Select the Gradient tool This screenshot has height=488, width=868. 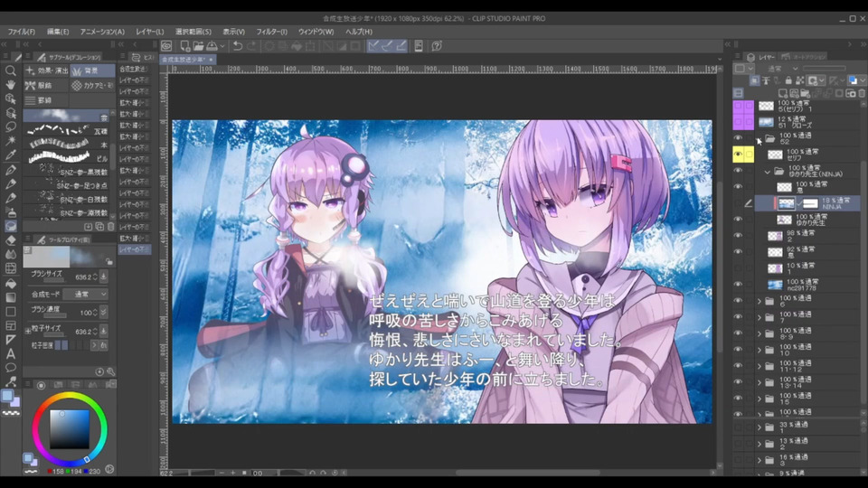10,297
